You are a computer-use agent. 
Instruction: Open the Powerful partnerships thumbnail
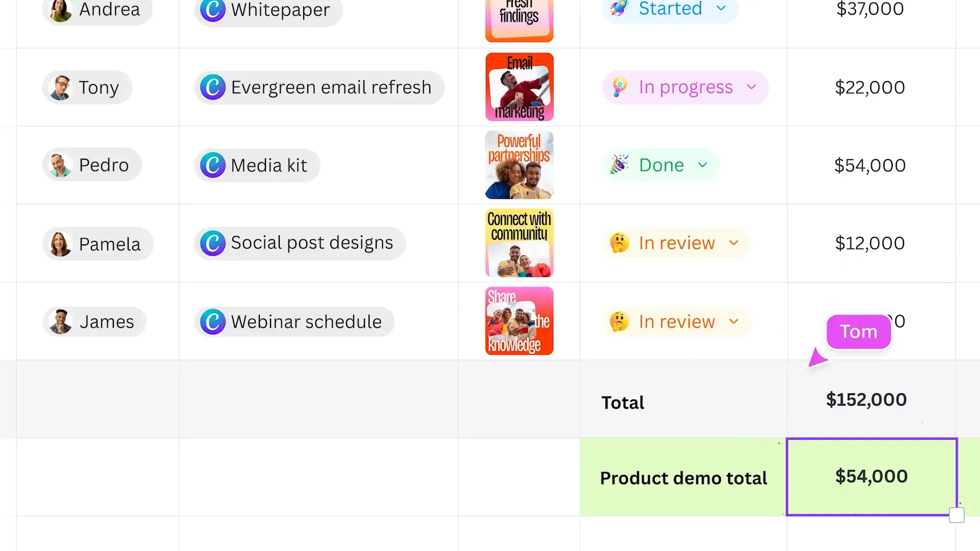tap(519, 165)
